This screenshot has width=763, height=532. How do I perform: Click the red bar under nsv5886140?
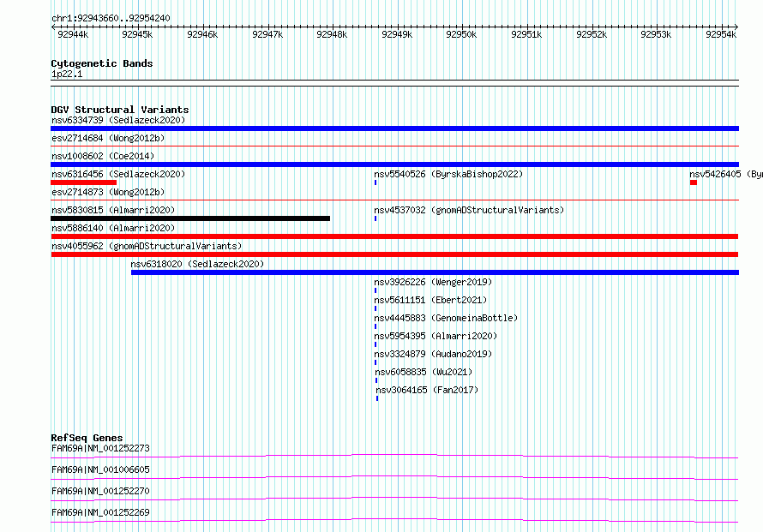click(394, 236)
